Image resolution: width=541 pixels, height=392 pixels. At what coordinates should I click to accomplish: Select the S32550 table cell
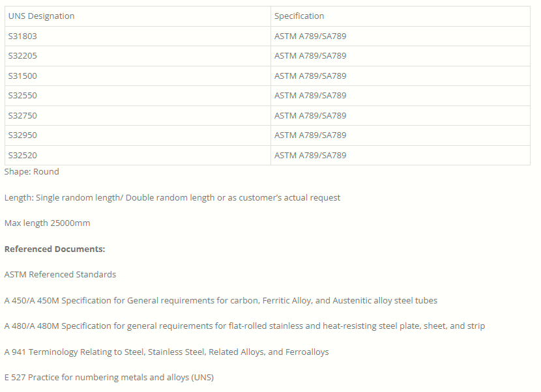point(23,96)
